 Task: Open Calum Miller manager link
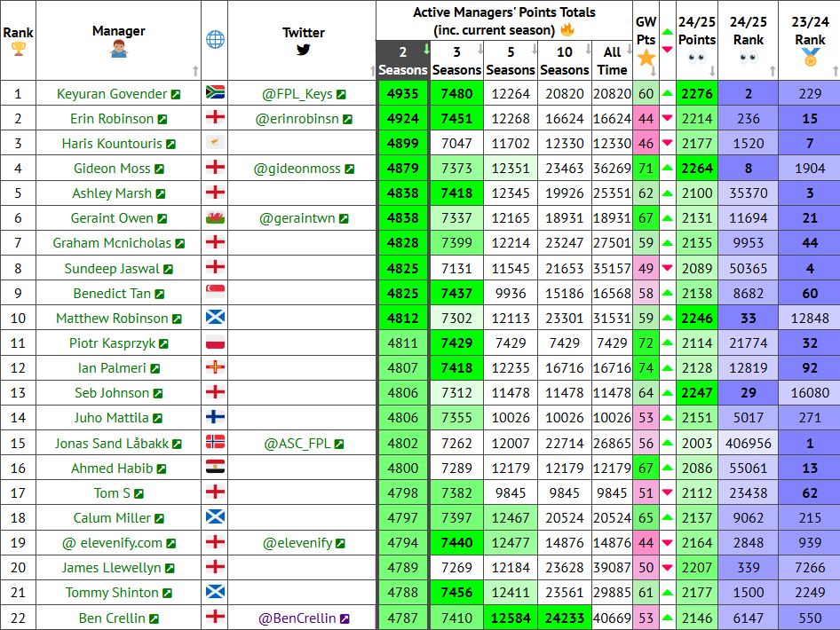[x=118, y=518]
